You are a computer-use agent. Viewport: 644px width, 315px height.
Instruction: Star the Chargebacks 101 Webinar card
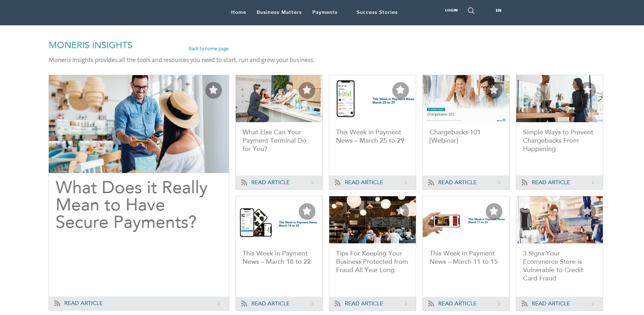pyautogui.click(x=494, y=90)
